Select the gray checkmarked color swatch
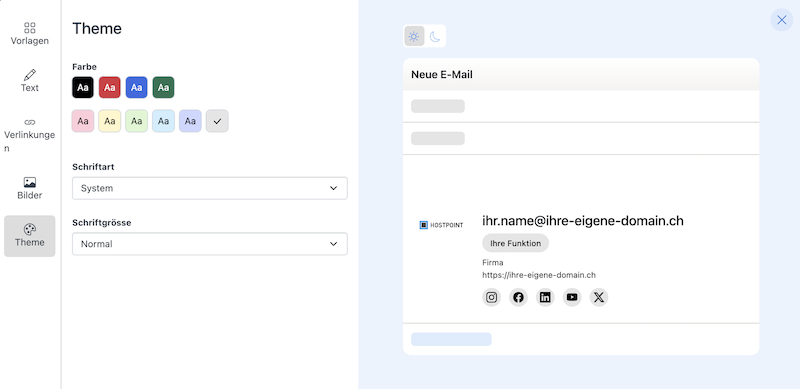Image resolution: width=800 pixels, height=389 pixels. [x=217, y=121]
